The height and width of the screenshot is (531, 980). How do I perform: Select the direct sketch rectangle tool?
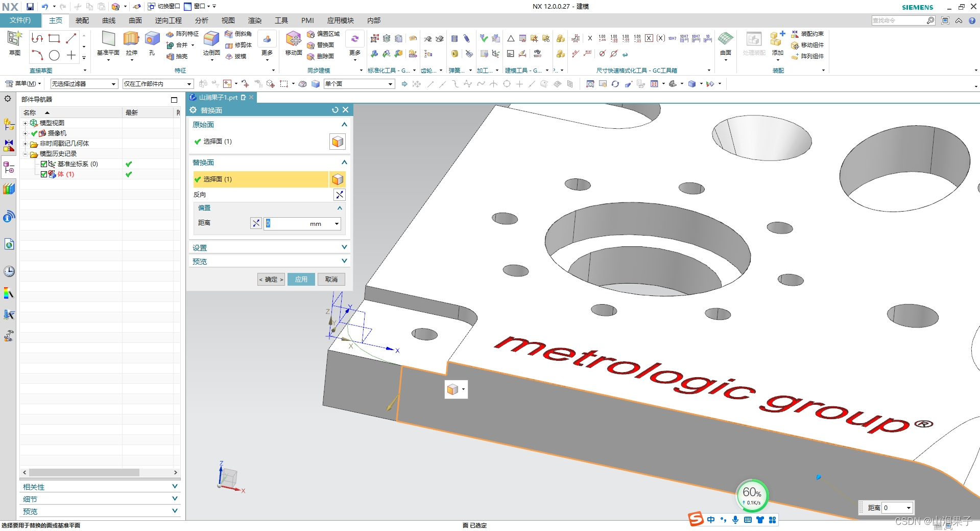[54, 38]
